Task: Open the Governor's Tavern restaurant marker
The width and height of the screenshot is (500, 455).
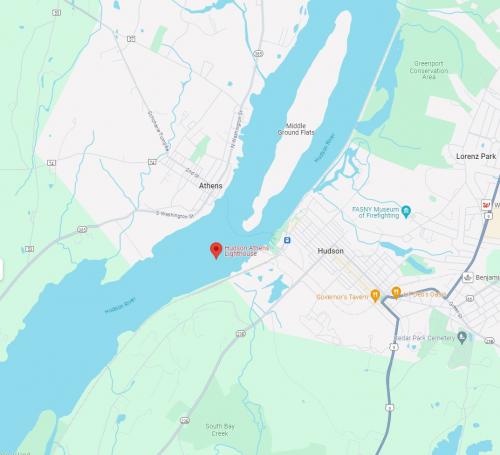Action: (x=375, y=296)
